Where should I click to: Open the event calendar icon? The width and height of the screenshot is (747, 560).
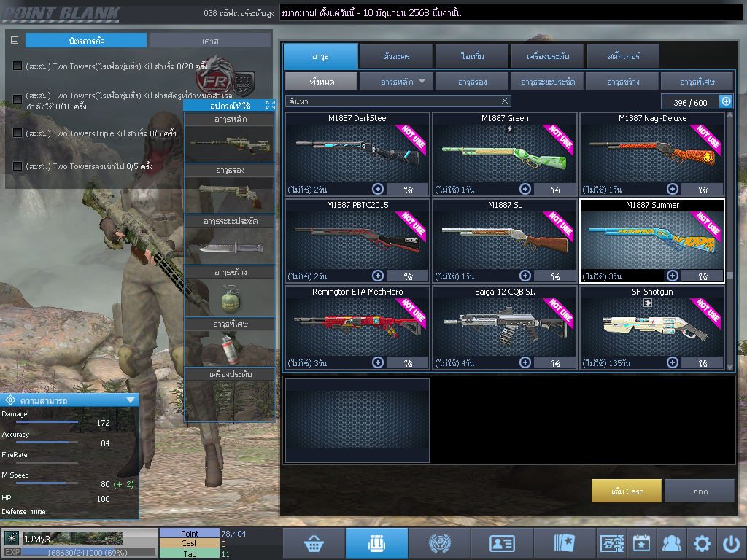642,543
